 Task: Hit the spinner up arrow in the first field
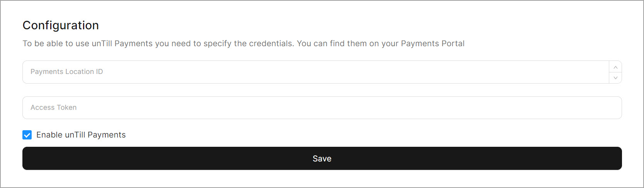pos(615,67)
